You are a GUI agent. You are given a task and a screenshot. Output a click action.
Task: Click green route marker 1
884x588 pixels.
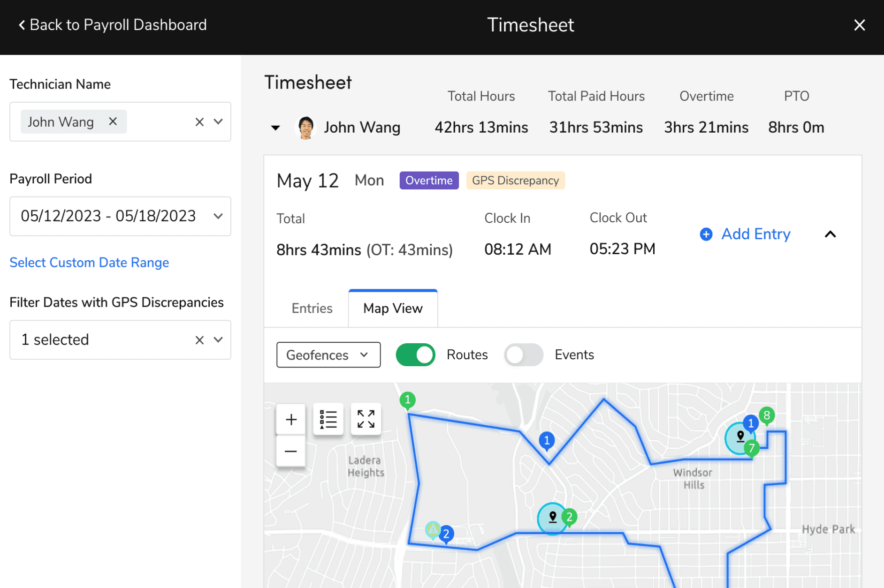point(407,400)
